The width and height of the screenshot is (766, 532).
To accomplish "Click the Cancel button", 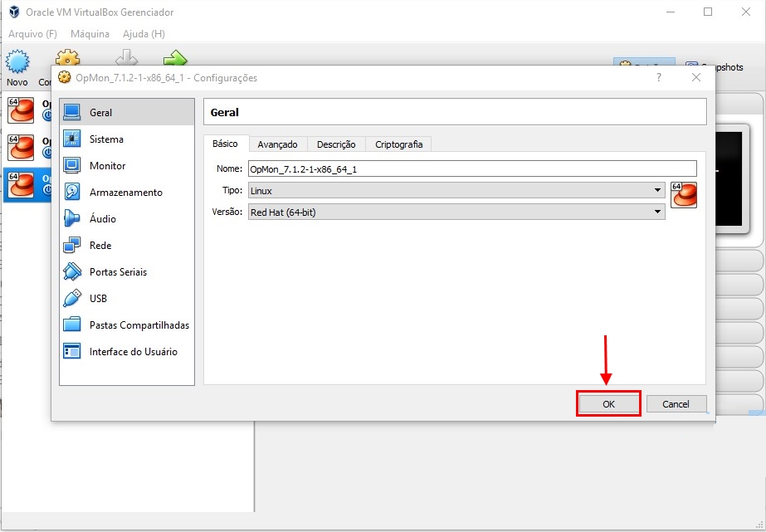I will (676, 404).
